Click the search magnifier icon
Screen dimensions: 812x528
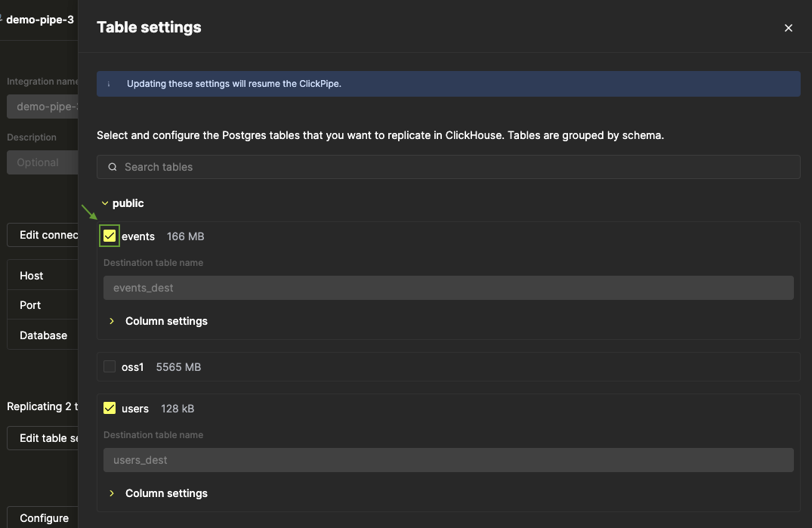[113, 167]
